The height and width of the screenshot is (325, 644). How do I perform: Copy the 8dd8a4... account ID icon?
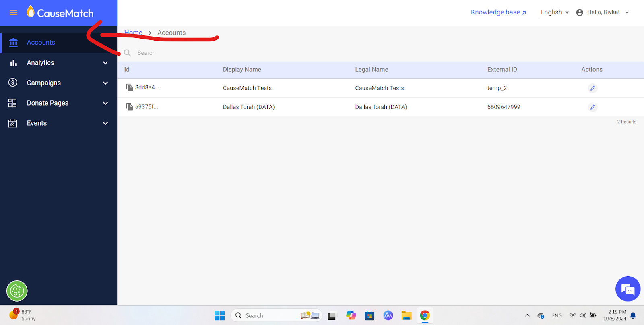tap(130, 87)
